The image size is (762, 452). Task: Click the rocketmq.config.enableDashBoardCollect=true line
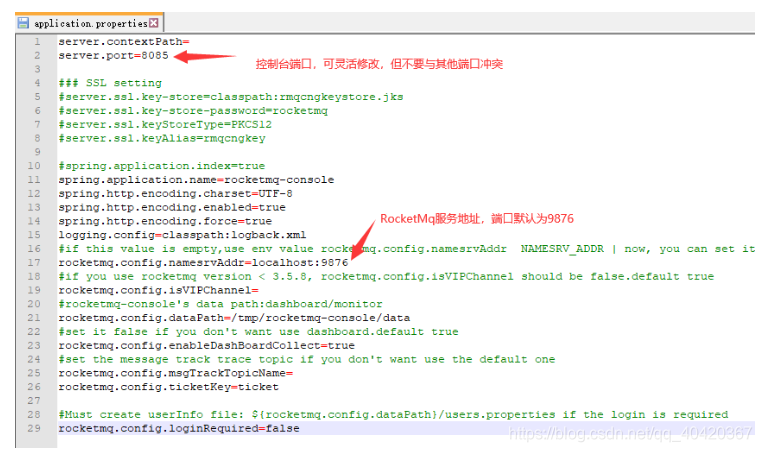[x=207, y=346]
